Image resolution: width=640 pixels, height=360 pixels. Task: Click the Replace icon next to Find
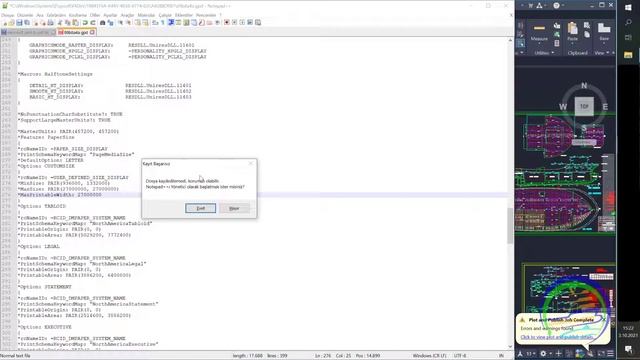(x=111, y=22)
